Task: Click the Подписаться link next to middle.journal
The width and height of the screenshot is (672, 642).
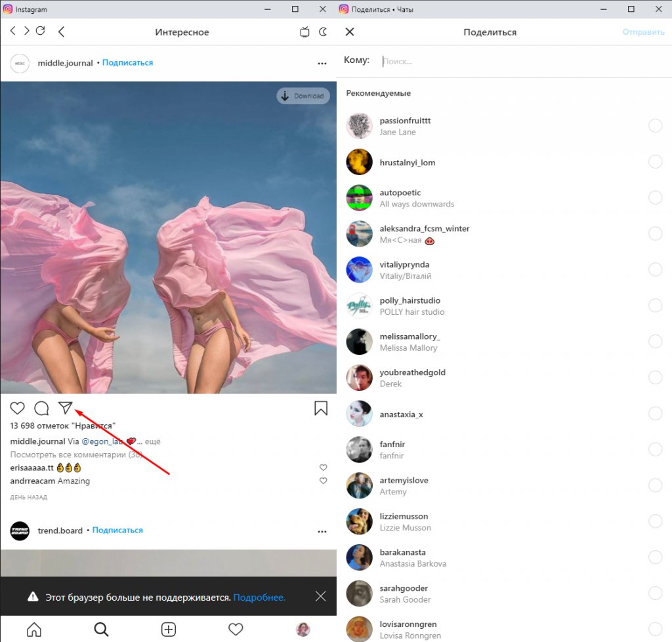Action: click(x=127, y=63)
